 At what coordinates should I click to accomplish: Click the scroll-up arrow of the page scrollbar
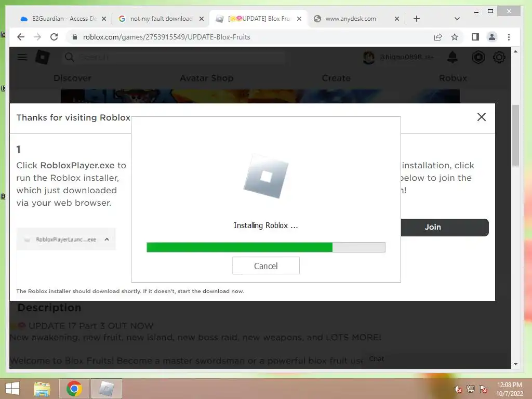515,52
